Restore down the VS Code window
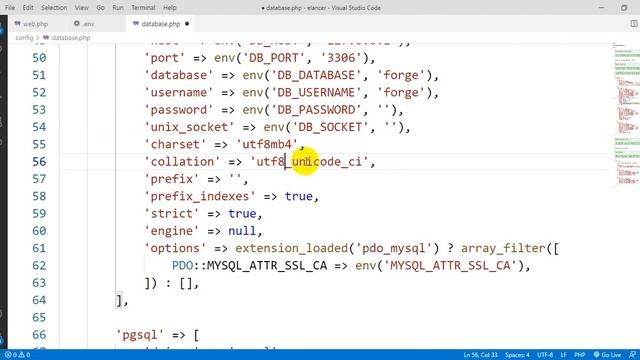 coord(624,8)
